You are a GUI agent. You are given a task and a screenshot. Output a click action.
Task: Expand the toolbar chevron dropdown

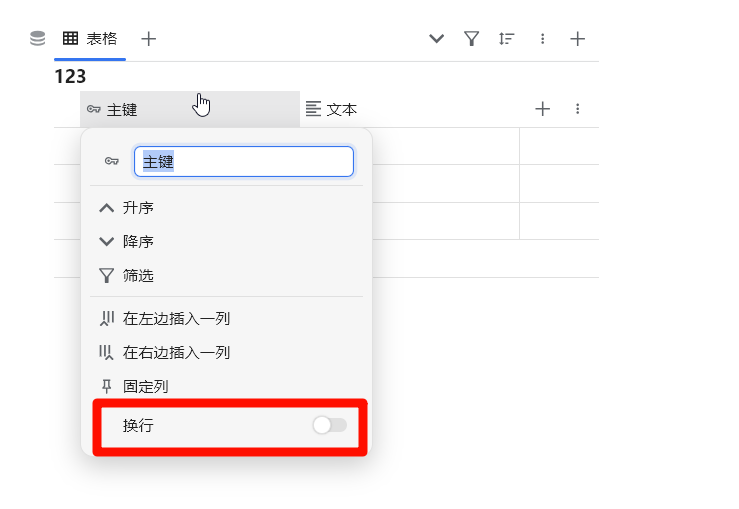click(x=436, y=39)
